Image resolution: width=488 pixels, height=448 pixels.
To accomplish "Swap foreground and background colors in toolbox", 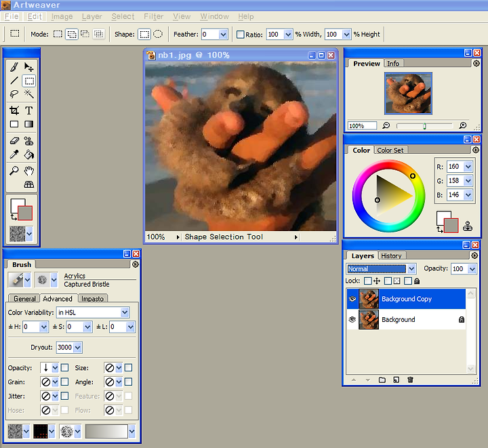I will pos(14,217).
